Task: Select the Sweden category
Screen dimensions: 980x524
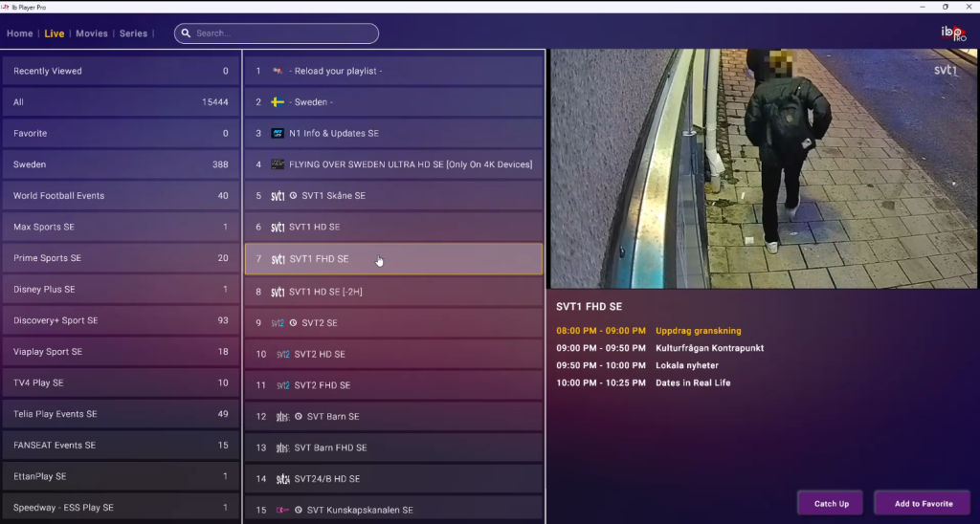Action: [121, 164]
